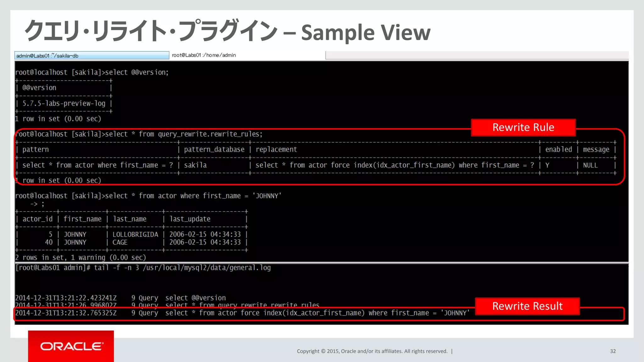
Task: Click the last_name column header
Action: tap(130, 219)
